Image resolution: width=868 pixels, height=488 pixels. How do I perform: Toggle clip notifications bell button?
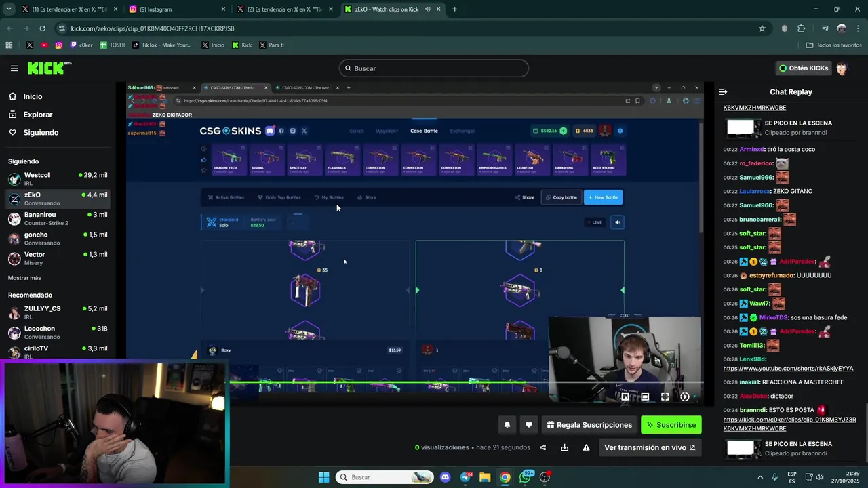507,425
